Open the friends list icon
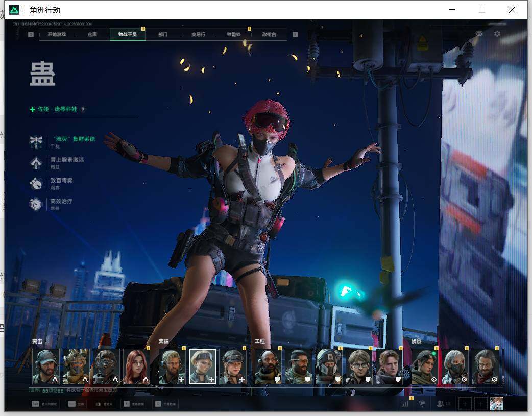The height and width of the screenshot is (416, 532). click(x=441, y=404)
